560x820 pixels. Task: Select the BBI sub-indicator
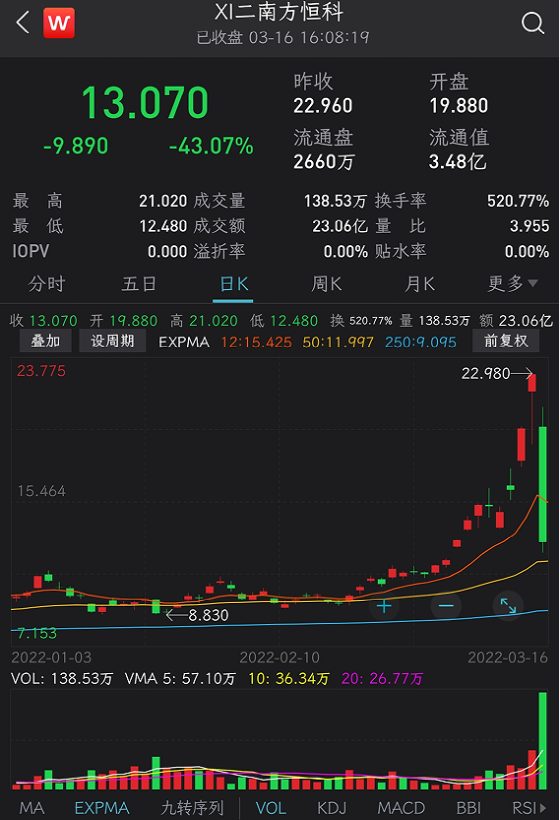tap(468, 808)
